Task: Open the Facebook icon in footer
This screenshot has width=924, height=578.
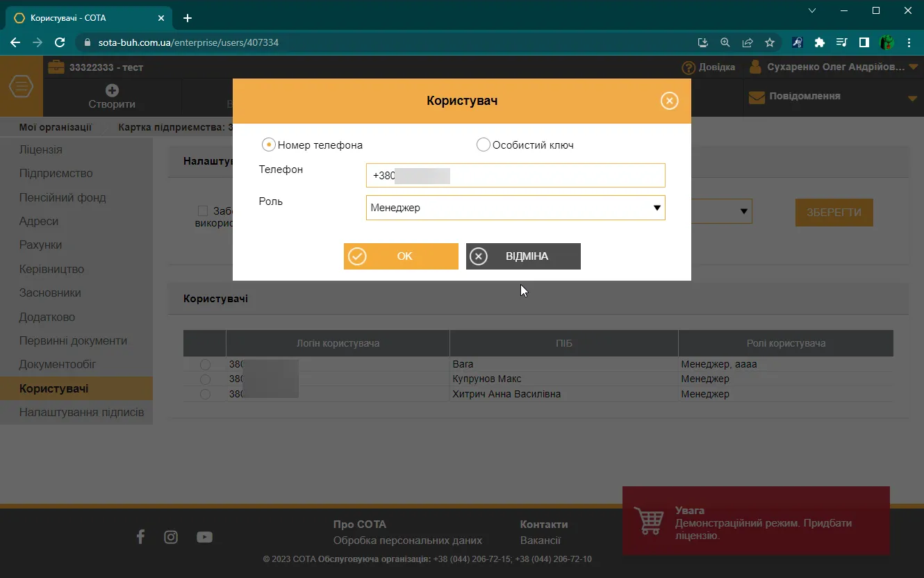Action: tap(140, 536)
